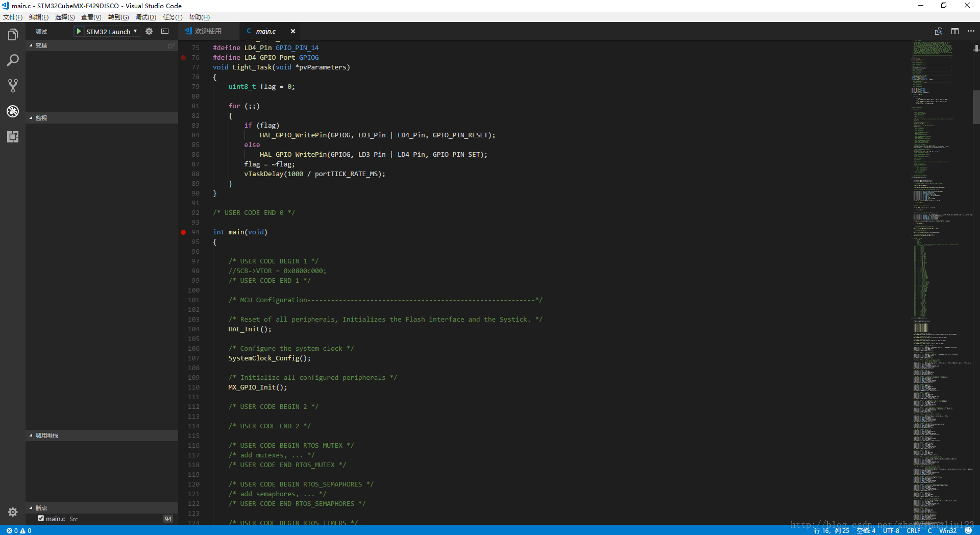The image size is (980, 535).
Task: Uncheck the main.c breakpoint checkbox
Action: [x=41, y=519]
